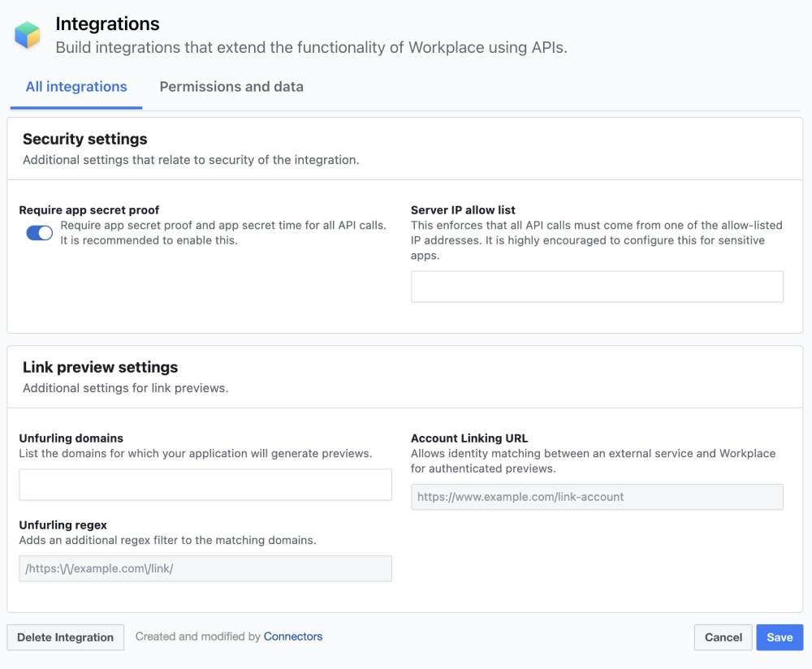
Task: Click Delete Integration
Action: click(x=65, y=637)
